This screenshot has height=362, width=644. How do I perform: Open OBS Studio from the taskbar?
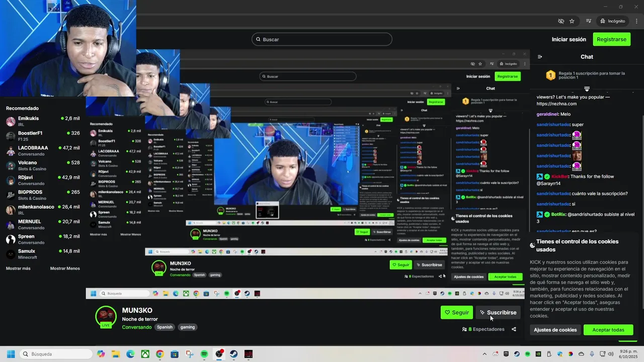[x=219, y=354]
